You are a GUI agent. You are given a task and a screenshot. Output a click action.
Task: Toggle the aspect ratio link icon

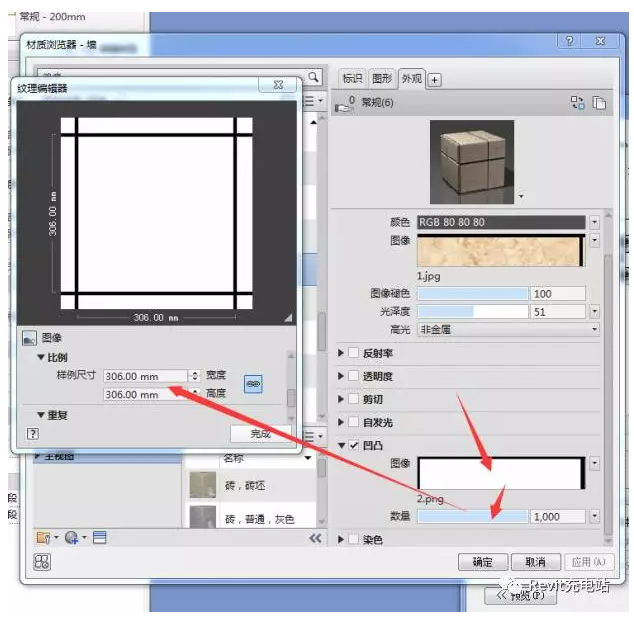[x=253, y=384]
